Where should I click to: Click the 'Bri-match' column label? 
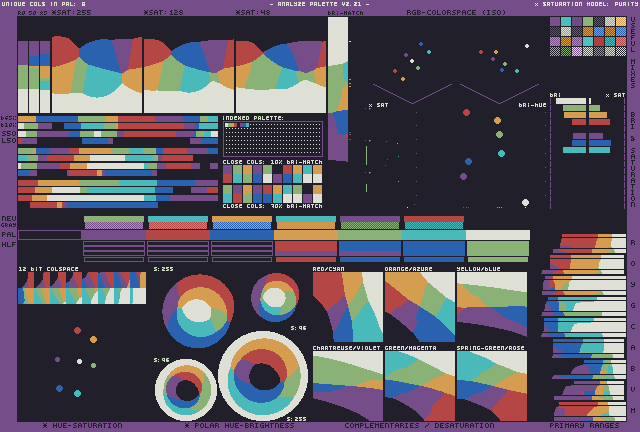coord(345,13)
